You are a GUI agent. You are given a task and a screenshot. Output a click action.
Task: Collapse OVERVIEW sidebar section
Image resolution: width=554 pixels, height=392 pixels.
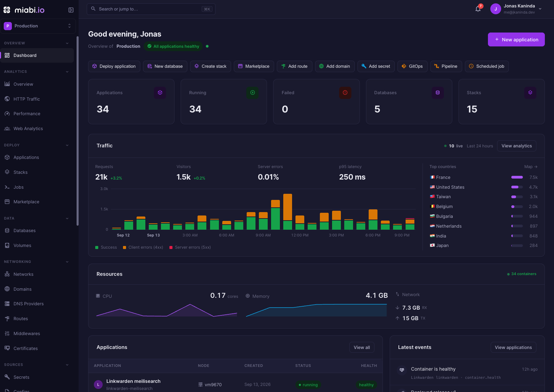tap(67, 43)
